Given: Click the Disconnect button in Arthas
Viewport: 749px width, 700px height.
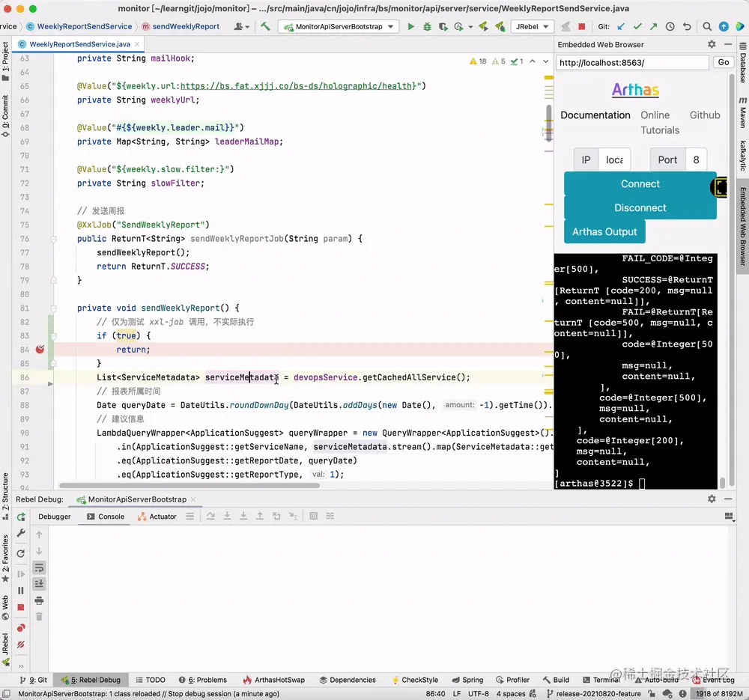Looking at the screenshot, I should coord(640,207).
